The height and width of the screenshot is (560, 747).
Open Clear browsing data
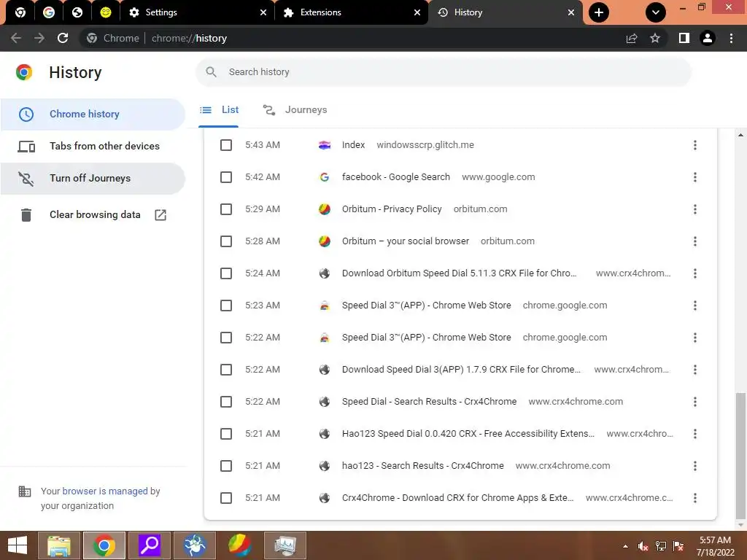click(x=93, y=215)
